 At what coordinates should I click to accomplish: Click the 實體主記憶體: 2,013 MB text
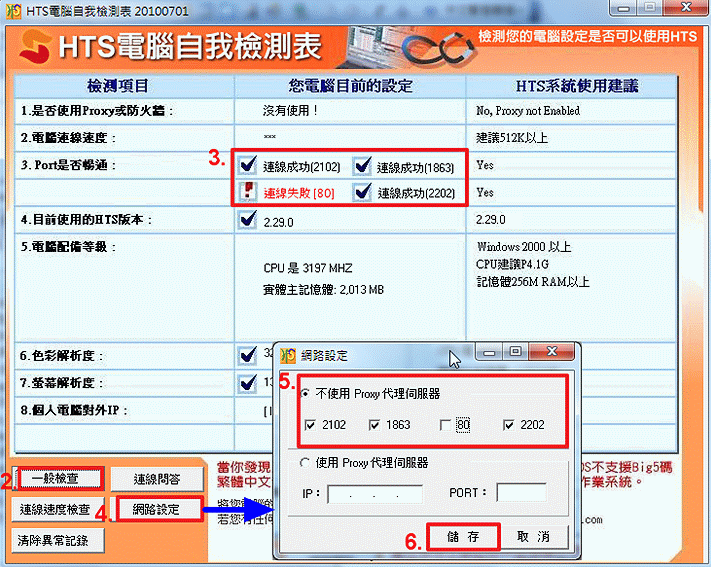tap(323, 290)
